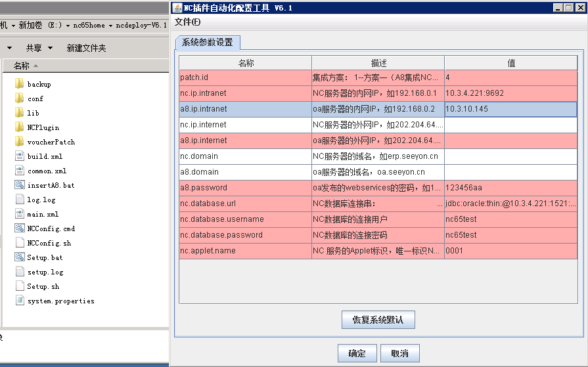The image size is (588, 367).
Task: Open the backup folder icon
Action: (x=20, y=83)
